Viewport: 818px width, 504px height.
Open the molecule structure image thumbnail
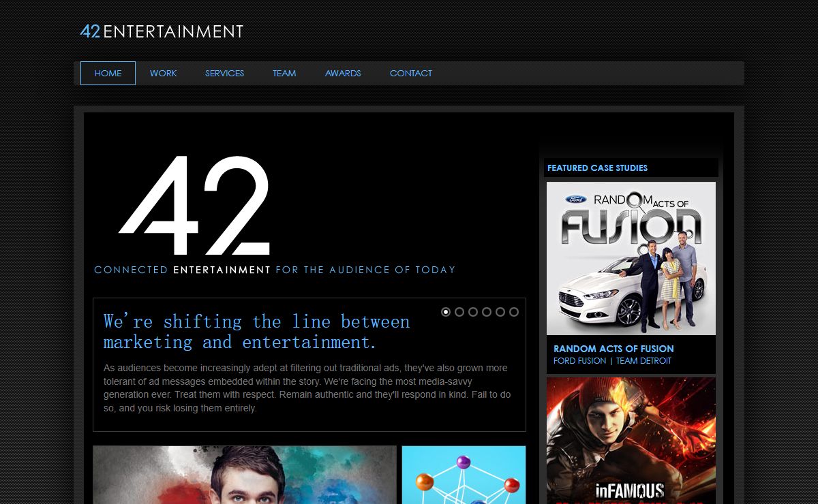(x=464, y=475)
